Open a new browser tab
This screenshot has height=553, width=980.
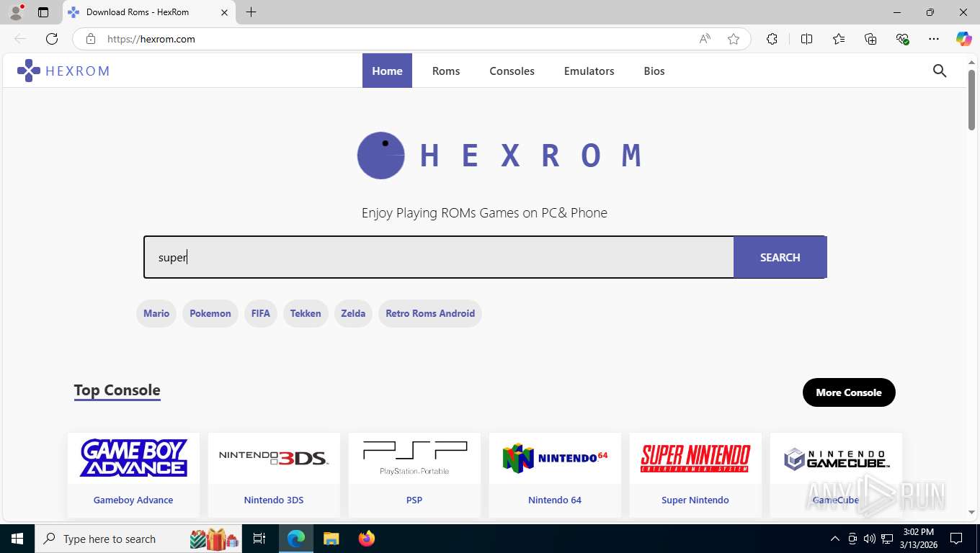(x=251, y=12)
